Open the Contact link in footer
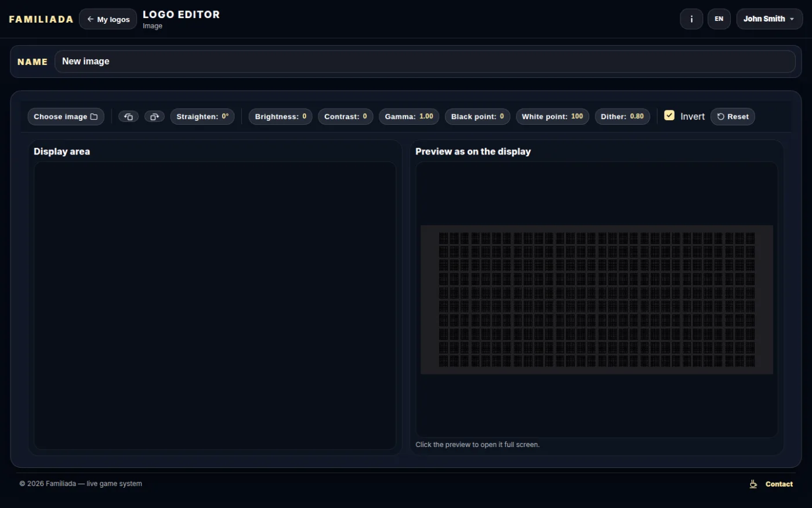 (779, 484)
